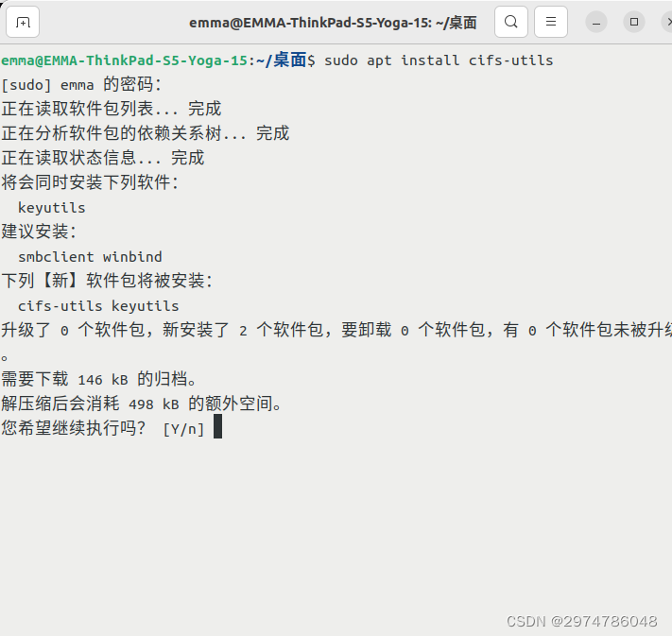
Task: Click the line 需要下载 146 kB 的归档
Action: (x=98, y=379)
